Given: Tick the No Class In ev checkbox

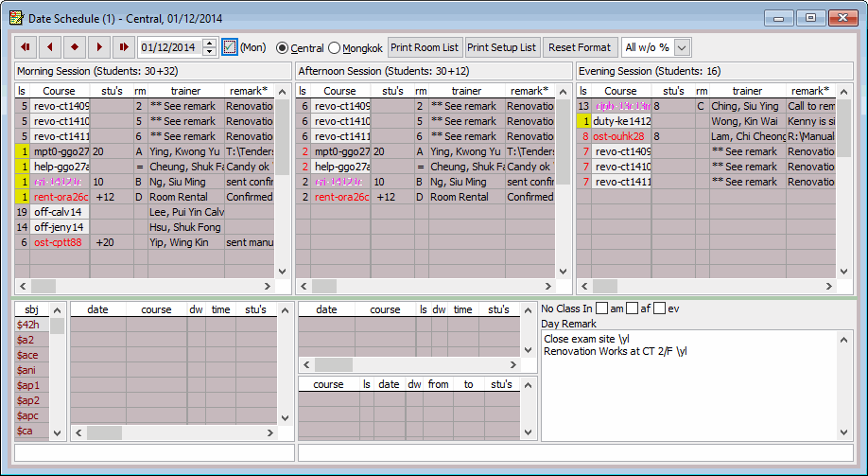Looking at the screenshot, I should [x=659, y=309].
